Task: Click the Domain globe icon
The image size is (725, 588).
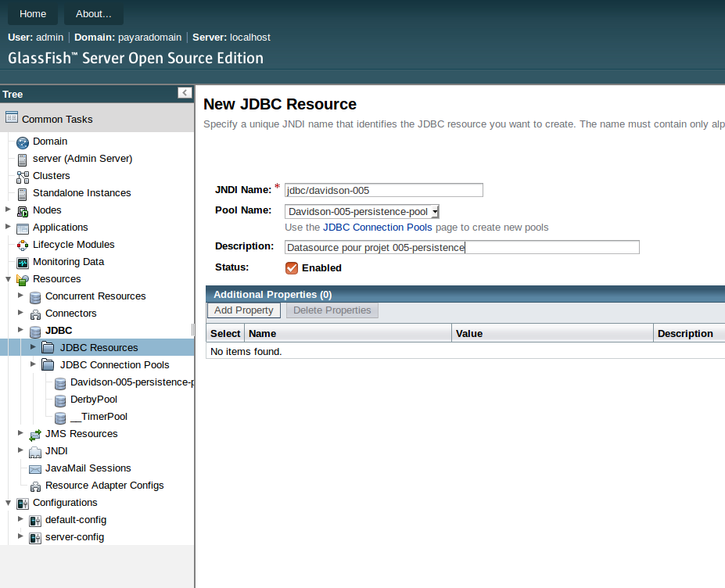Action: [22, 142]
